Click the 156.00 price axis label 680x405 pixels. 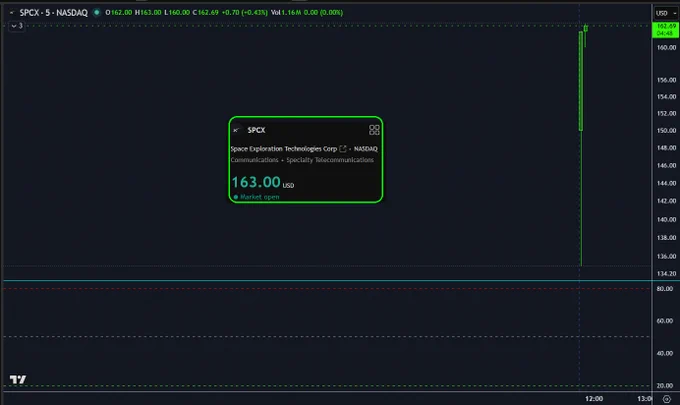click(666, 80)
